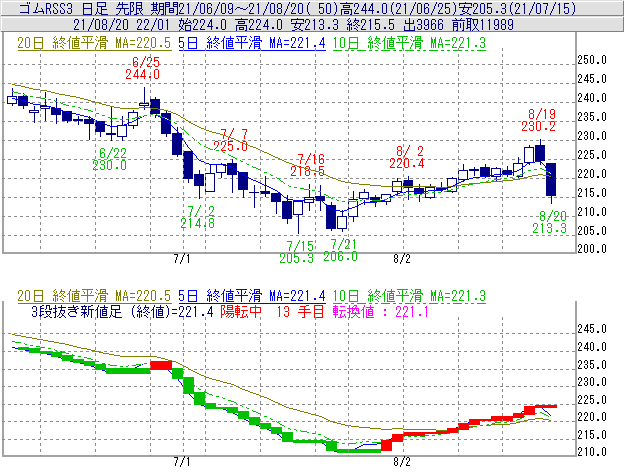This screenshot has height=475, width=624.
Task: Click the 始224.0 opening price in the header
Action: (203, 25)
